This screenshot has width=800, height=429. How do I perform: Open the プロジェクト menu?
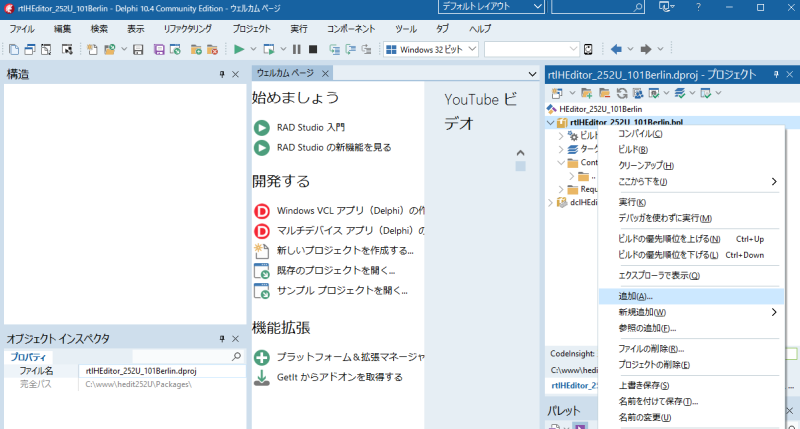coord(252,29)
